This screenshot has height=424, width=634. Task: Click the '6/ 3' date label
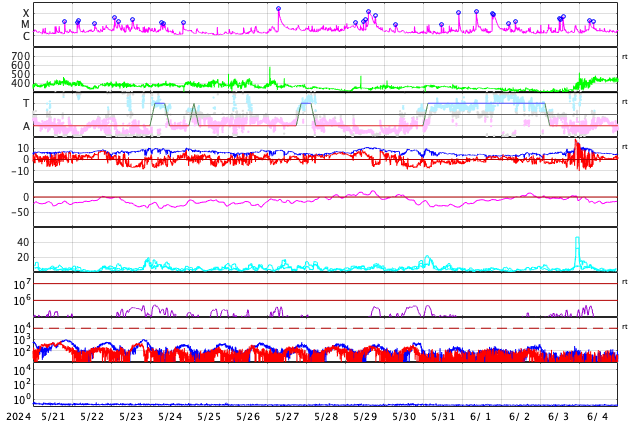[x=558, y=417]
